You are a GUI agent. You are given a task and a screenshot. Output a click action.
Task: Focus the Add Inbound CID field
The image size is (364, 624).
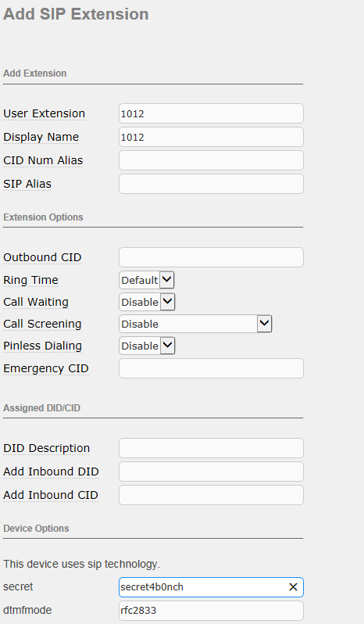click(211, 495)
